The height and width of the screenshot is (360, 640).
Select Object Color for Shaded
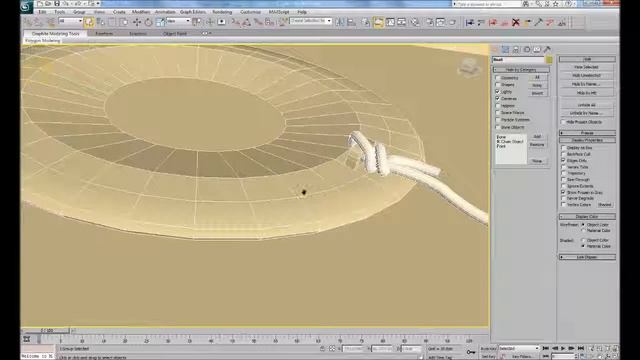click(583, 240)
